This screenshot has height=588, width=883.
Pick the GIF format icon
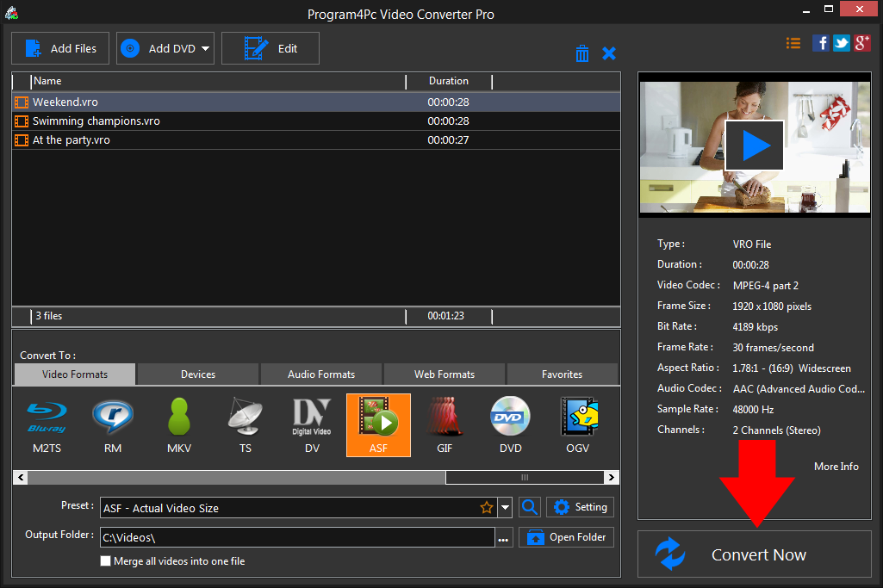pos(445,424)
